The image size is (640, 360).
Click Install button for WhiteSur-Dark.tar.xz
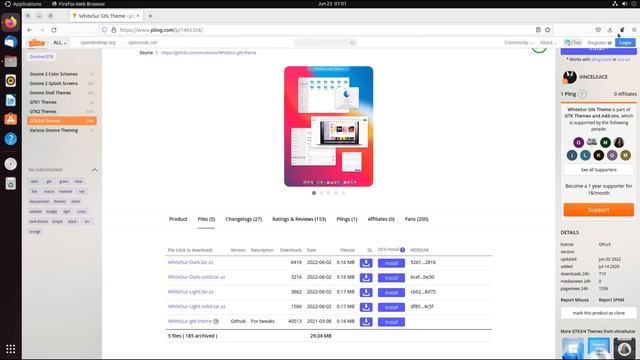391,263
